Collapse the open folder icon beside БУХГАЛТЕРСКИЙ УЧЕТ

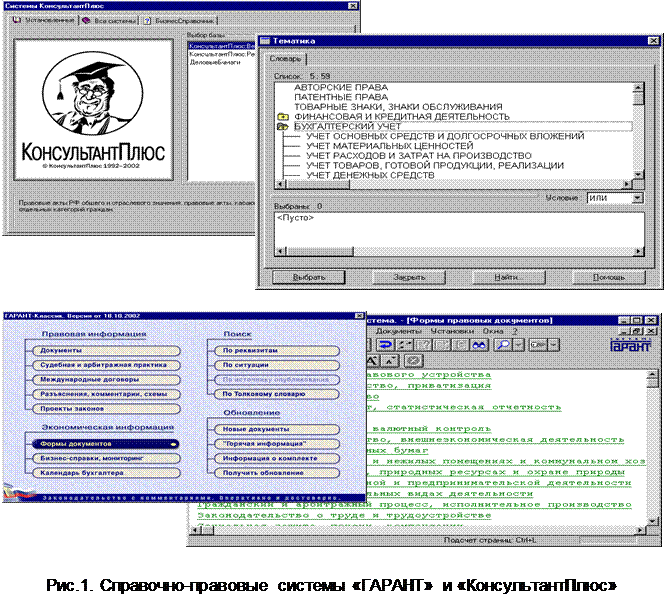pyautogui.click(x=282, y=126)
